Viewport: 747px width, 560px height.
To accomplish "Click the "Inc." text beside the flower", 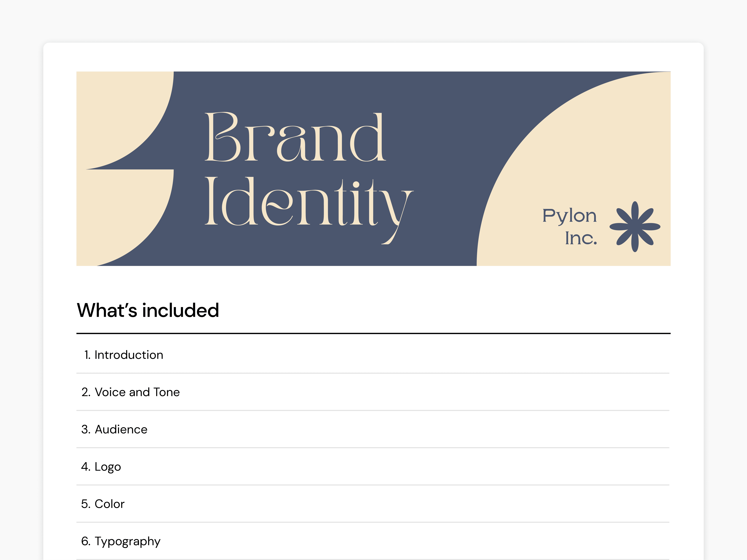I will pyautogui.click(x=581, y=238).
